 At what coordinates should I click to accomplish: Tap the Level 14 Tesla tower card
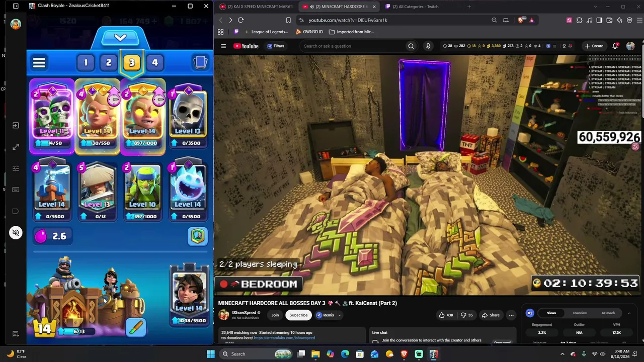tap(52, 191)
